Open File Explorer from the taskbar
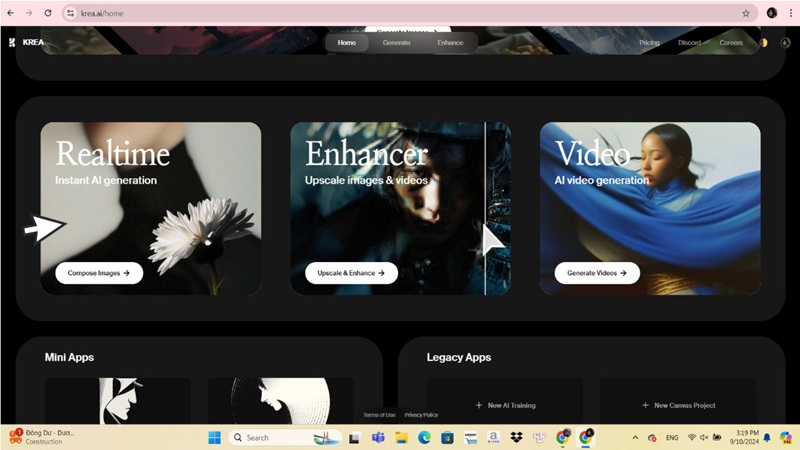This screenshot has height=450, width=800. point(401,437)
